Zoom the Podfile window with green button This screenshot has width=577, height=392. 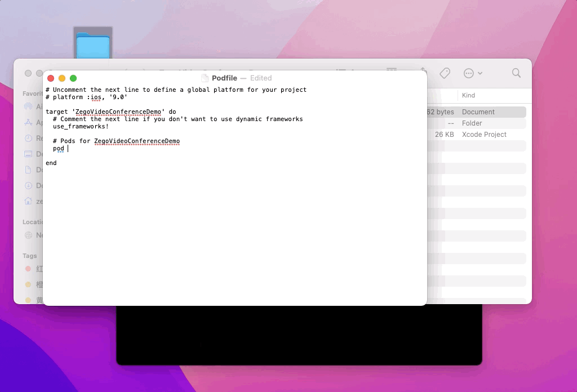73,78
